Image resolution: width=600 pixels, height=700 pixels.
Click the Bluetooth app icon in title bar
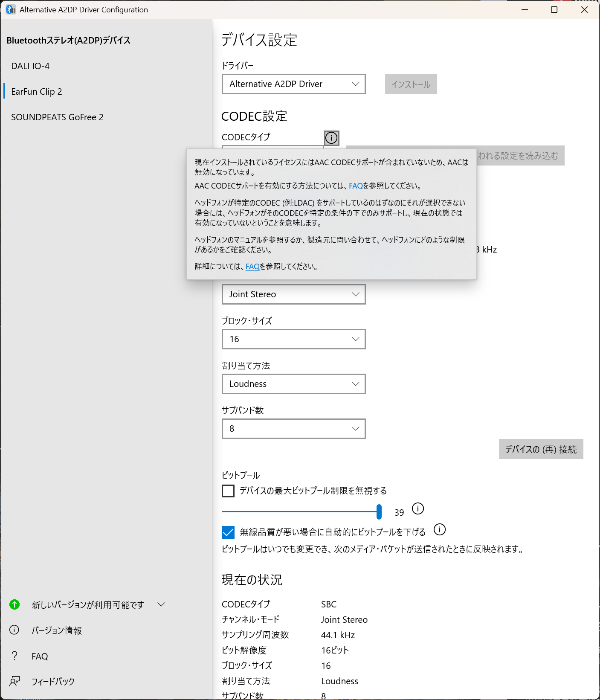[x=11, y=9]
